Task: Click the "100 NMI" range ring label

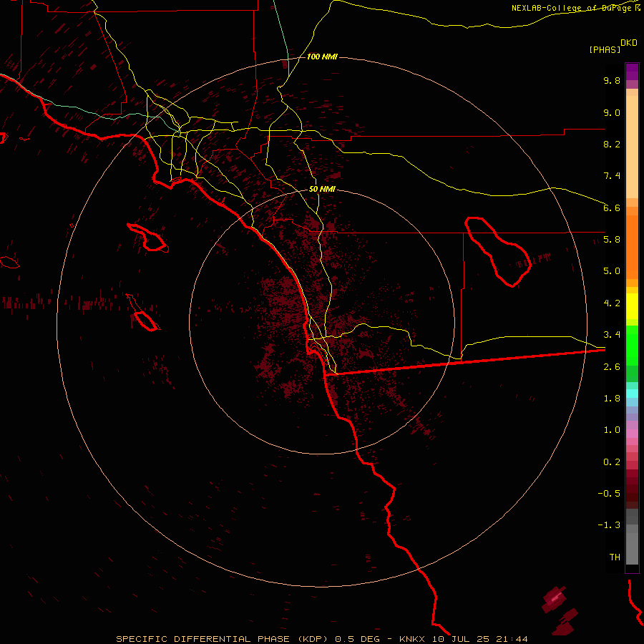Action: point(322,57)
